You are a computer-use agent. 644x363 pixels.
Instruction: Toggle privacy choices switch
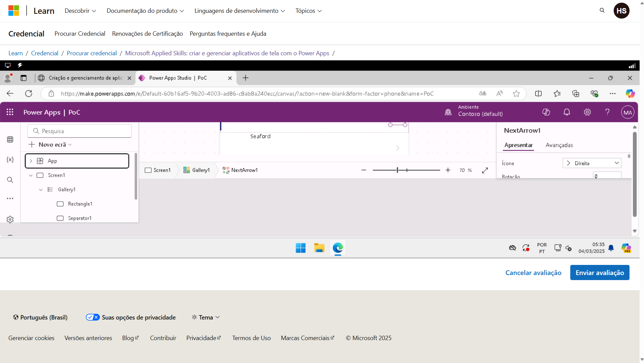[x=93, y=317]
